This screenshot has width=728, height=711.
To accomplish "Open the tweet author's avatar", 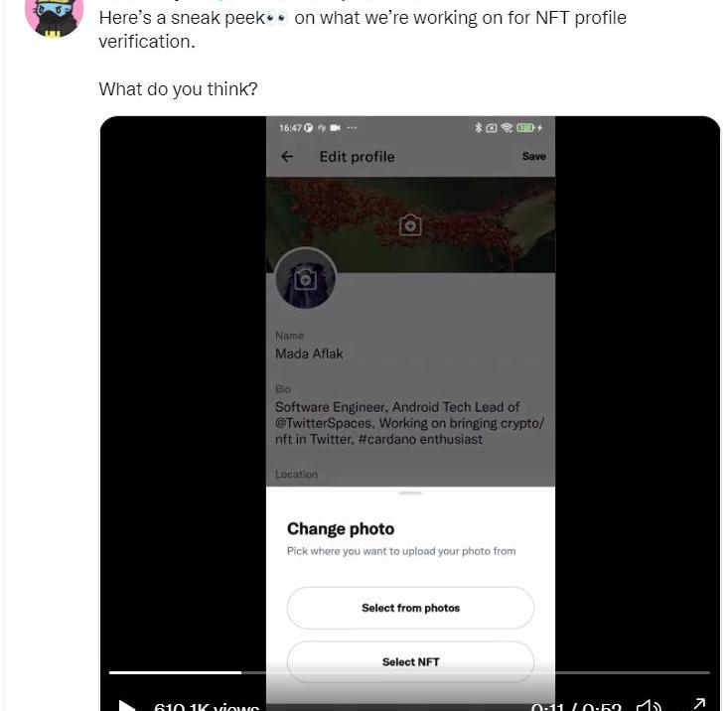I will [x=54, y=16].
